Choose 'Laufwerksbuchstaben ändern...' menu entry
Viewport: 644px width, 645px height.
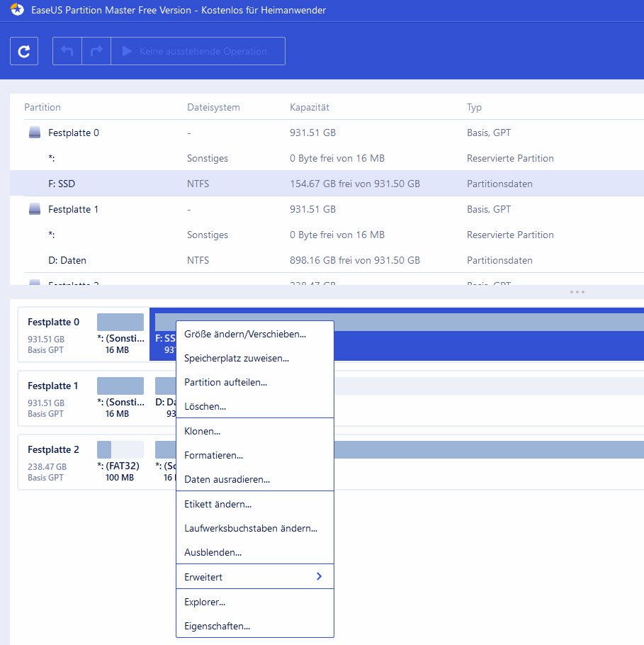click(x=250, y=528)
